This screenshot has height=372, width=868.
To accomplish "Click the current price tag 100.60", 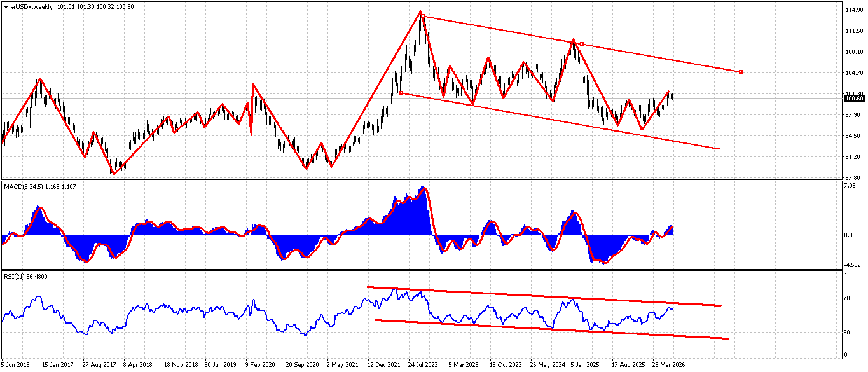I will pyautogui.click(x=853, y=98).
